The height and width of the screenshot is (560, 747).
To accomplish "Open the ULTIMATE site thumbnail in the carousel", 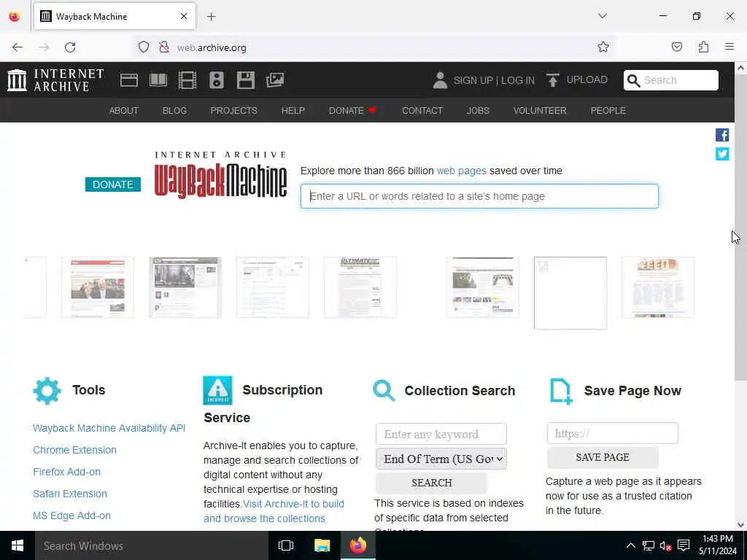I will point(360,287).
